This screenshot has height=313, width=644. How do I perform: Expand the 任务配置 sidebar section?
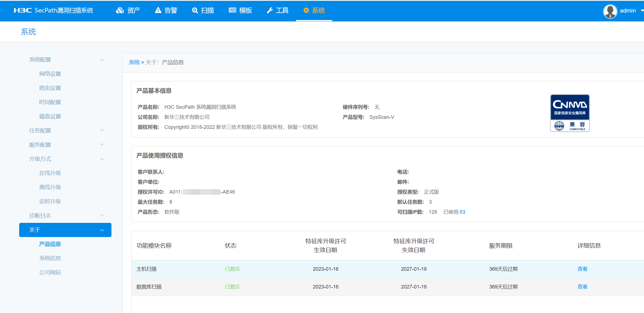(x=102, y=130)
